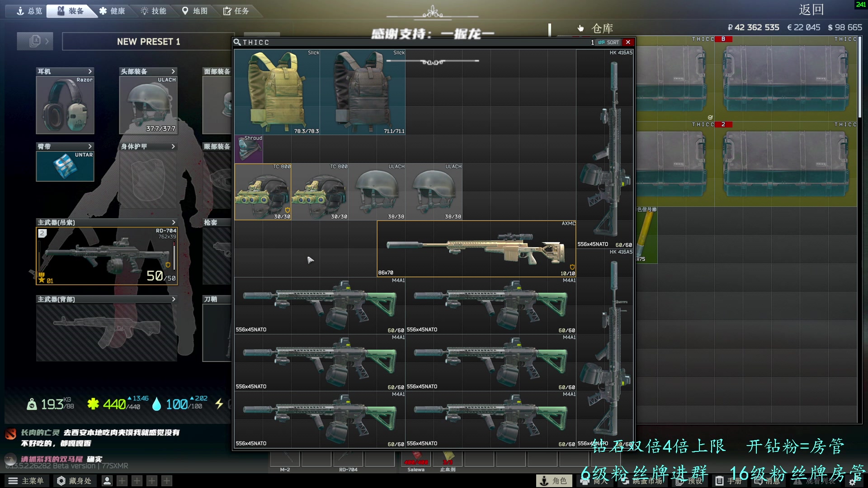Open the settings gear in bottom corner
Screen dimensions: 868x488
coord(853,482)
